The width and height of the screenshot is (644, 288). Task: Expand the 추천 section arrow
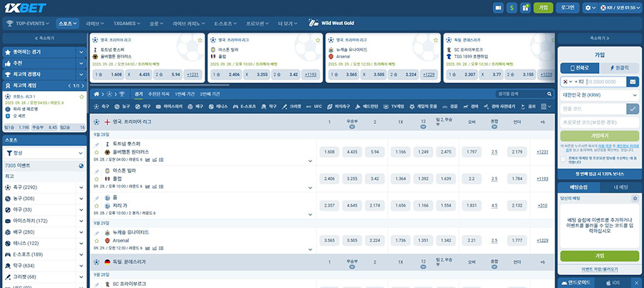coord(81,63)
